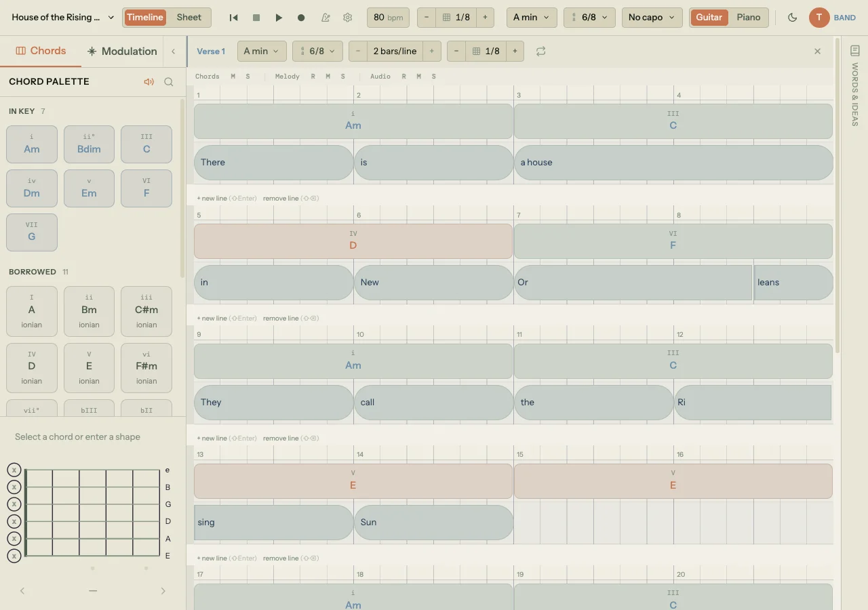Image resolution: width=868 pixels, height=610 pixels.
Task: Select the D chord in bar 5
Action: pyautogui.click(x=353, y=241)
